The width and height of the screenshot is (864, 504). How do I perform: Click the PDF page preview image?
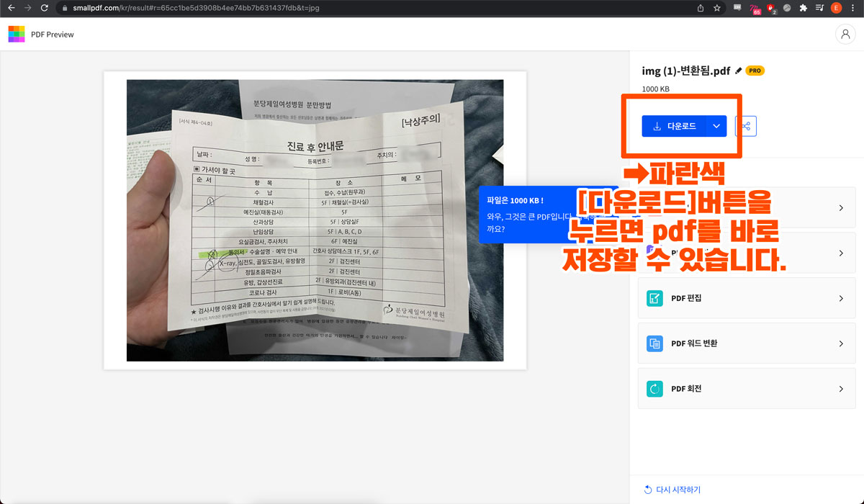coord(315,220)
